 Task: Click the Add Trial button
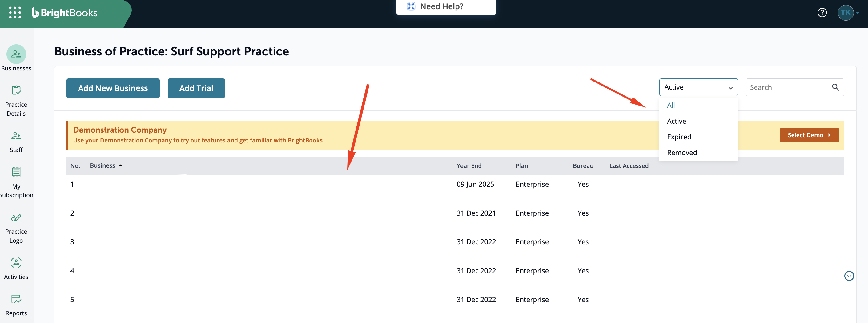click(196, 88)
